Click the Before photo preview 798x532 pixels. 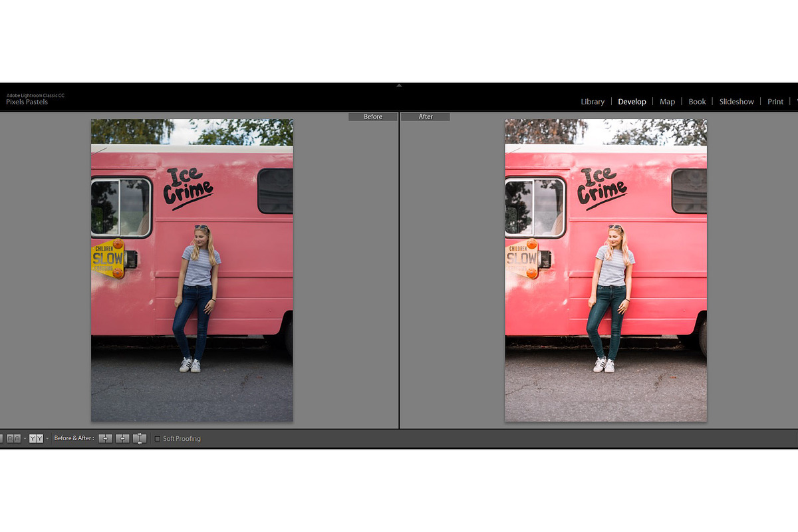(x=192, y=270)
